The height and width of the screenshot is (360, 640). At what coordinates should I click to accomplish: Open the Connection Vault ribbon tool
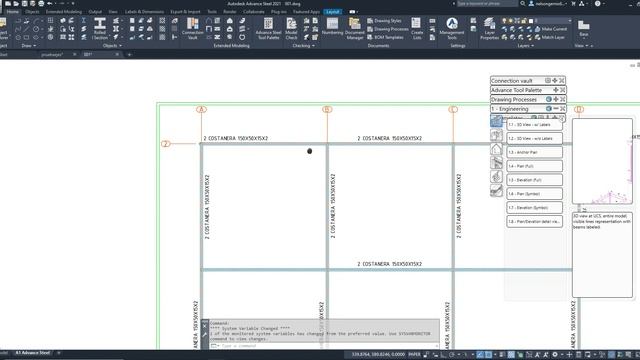click(192, 29)
